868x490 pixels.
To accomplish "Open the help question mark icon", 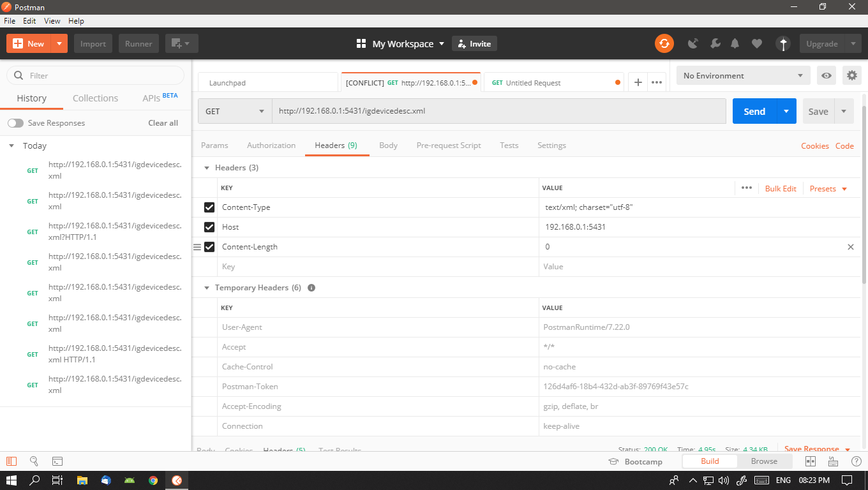I will click(857, 461).
